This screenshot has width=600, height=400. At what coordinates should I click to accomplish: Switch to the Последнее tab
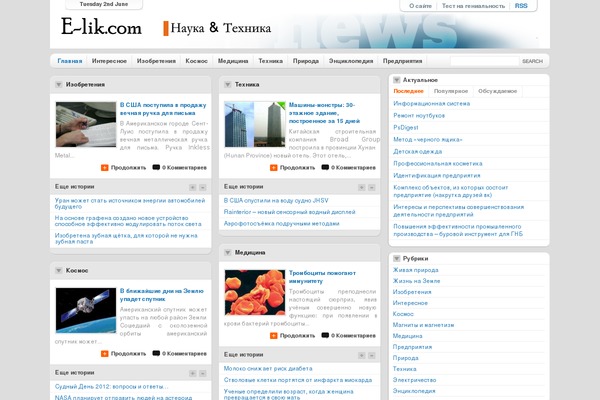point(408,91)
